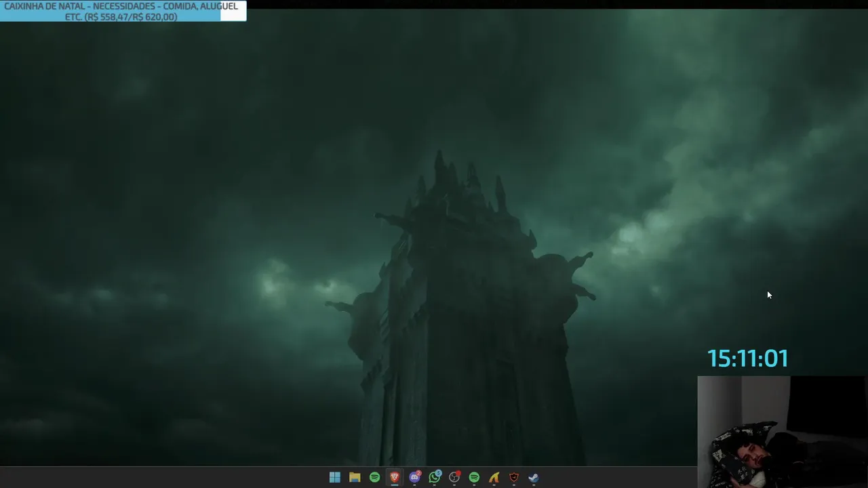Open the orange fin-shaped app icon
Viewport: 868px width, 488px height.
494,477
